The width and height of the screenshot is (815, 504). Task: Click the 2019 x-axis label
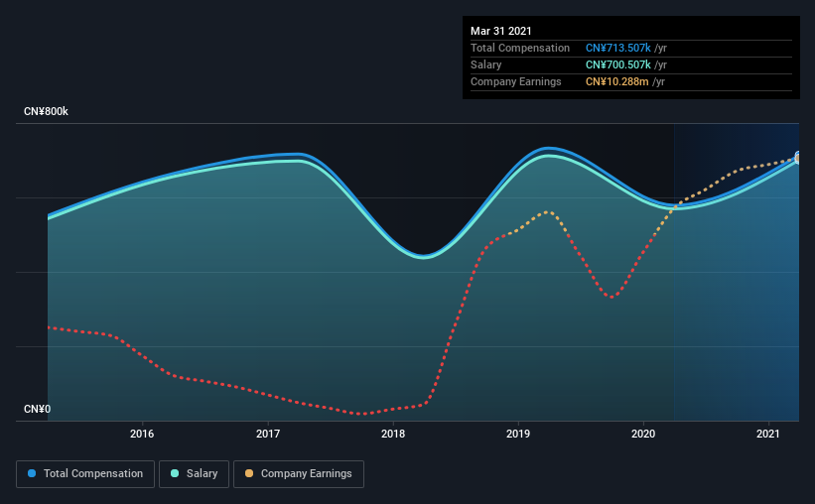[x=518, y=434]
